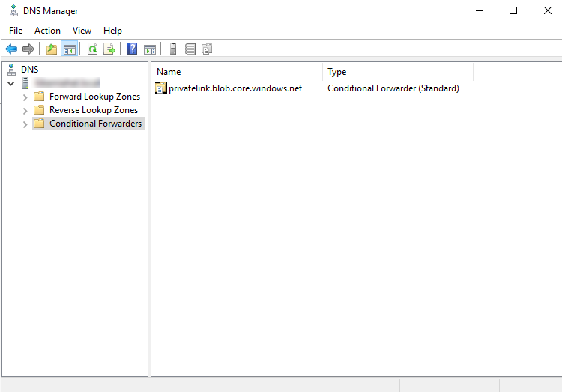Expand Forward Lookup Zones node

tap(25, 97)
